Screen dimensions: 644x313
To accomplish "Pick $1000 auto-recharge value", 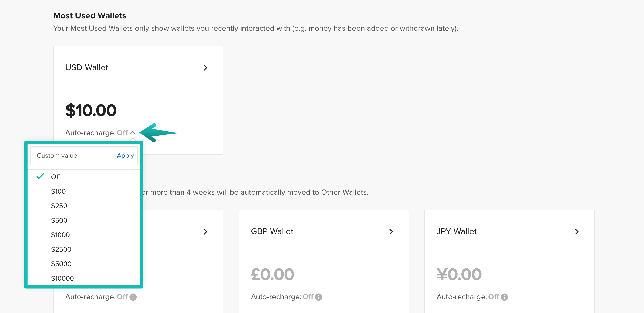I will tap(60, 235).
